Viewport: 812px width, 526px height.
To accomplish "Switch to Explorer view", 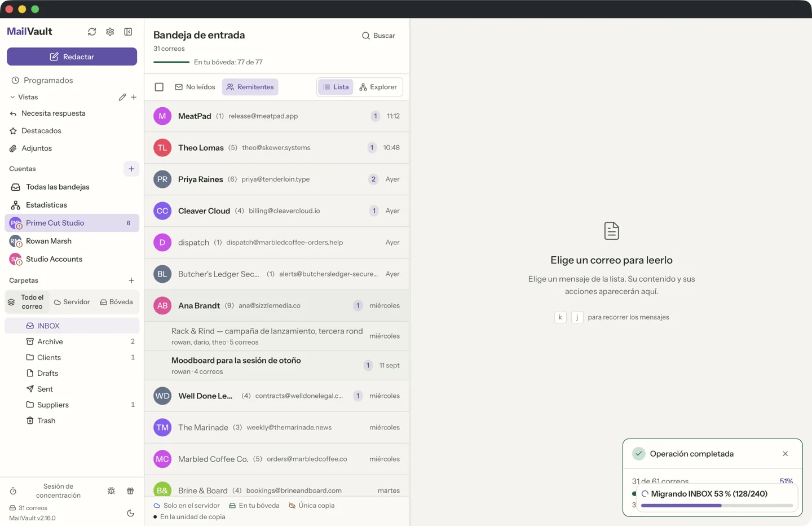I will (x=378, y=87).
